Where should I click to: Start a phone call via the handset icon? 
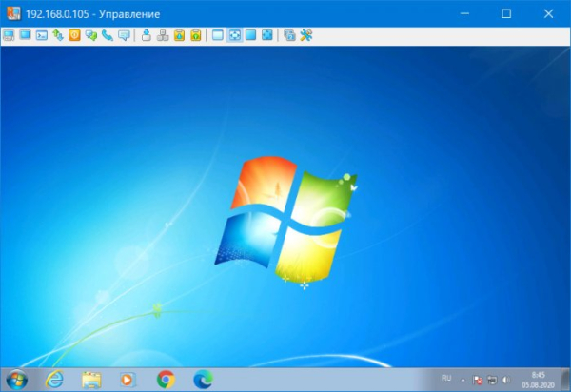(107, 35)
